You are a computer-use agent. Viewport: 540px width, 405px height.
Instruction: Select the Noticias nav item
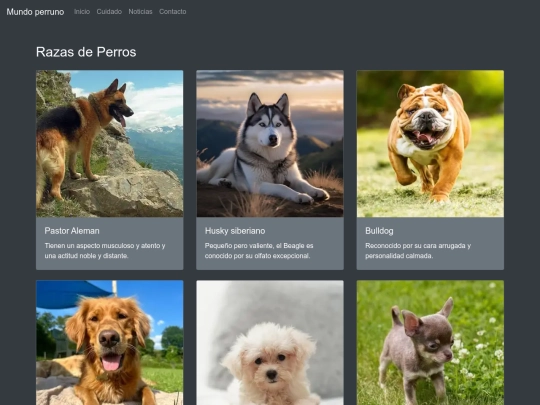coord(140,12)
